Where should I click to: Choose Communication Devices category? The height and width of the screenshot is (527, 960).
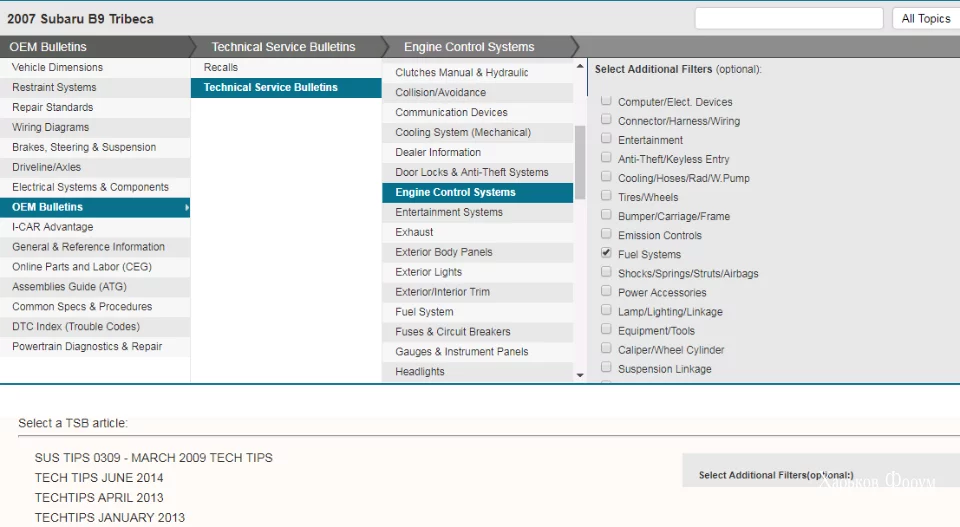coord(478,113)
